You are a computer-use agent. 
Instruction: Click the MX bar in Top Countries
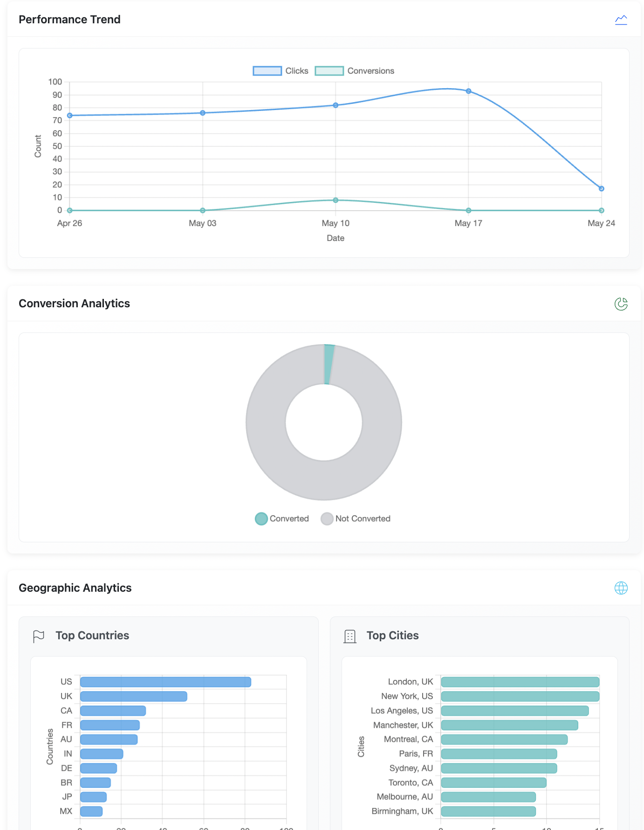[91, 811]
